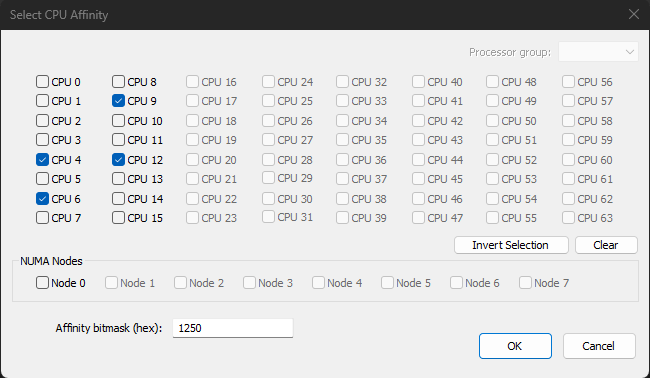Image resolution: width=650 pixels, height=378 pixels.
Task: Check the CPU 7 box
Action: click(42, 218)
